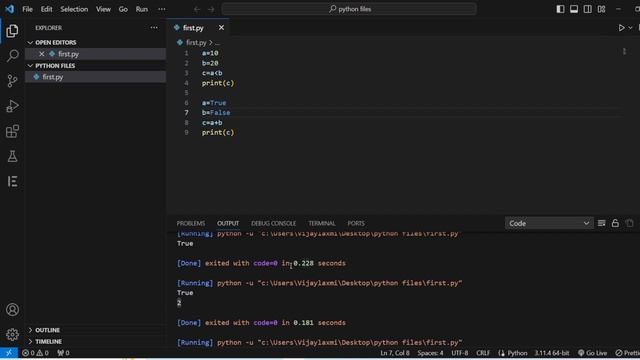Toggle the secondary side bar layout icon
640x360 pixels.
(588, 9)
